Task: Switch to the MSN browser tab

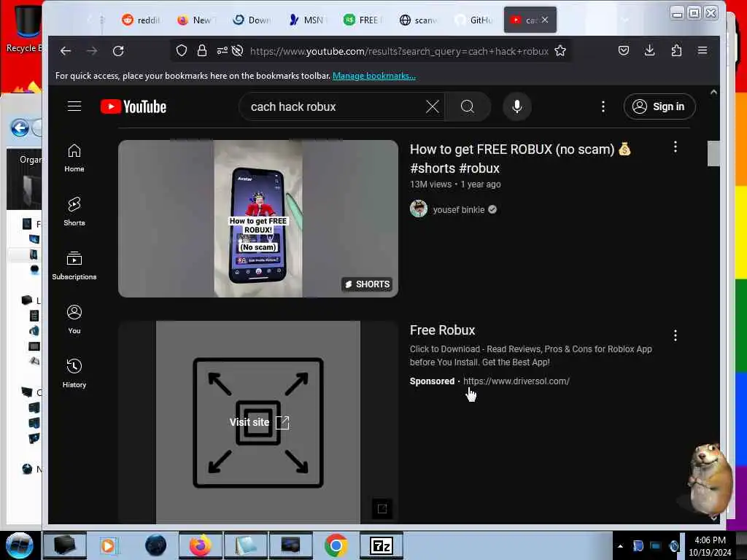Action: 307,20
